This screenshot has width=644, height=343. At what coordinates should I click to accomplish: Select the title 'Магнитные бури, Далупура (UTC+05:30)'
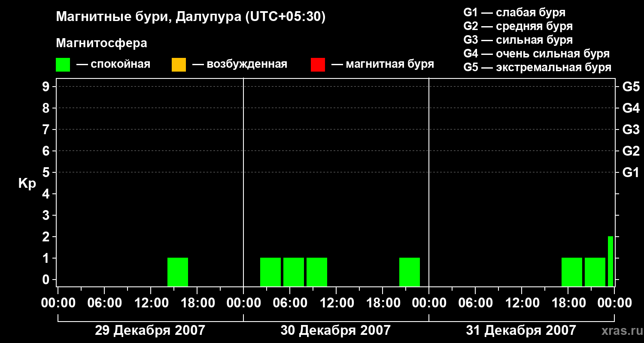(x=191, y=17)
